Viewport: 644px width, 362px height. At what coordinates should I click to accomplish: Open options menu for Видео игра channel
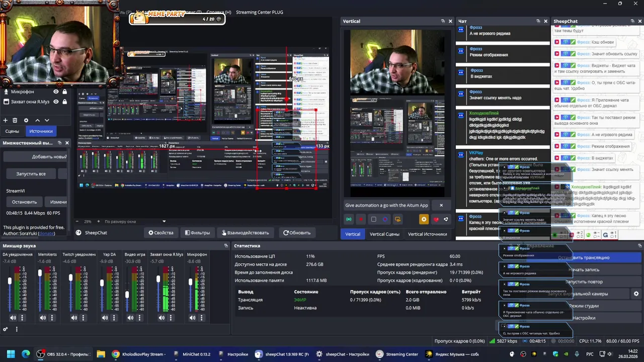click(x=139, y=318)
